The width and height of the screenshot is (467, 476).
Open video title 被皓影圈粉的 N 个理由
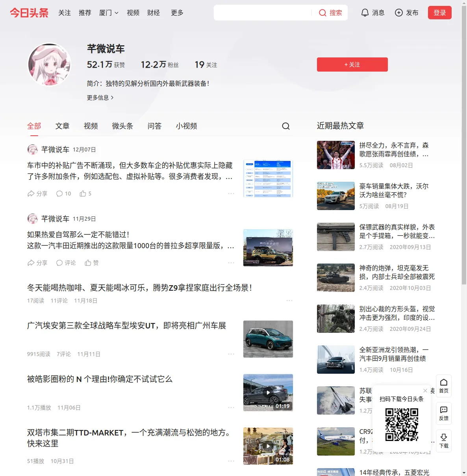[x=100, y=379]
